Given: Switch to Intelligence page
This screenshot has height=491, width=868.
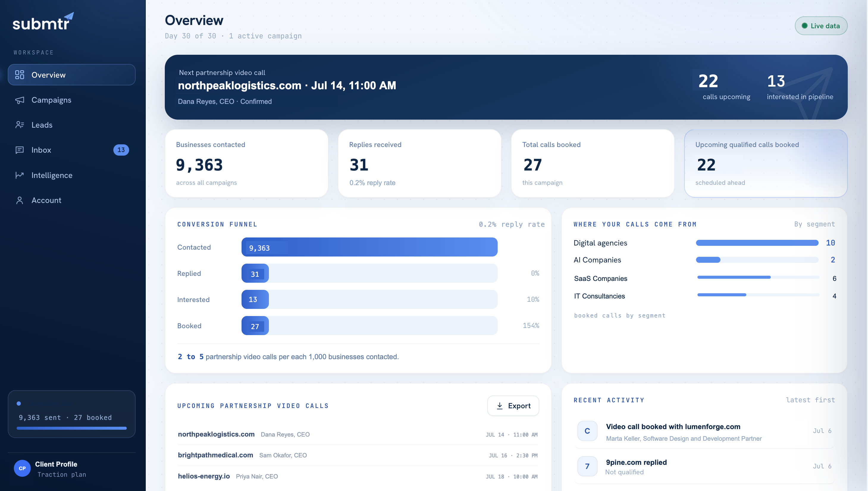Looking at the screenshot, I should point(71,175).
